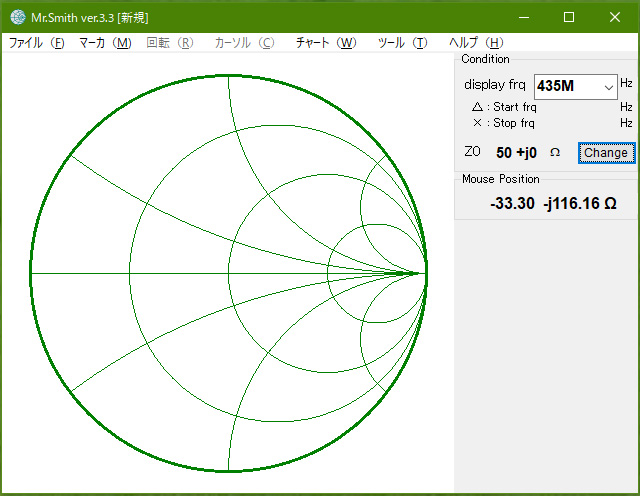The height and width of the screenshot is (496, 640).
Task: Click the Condition group heading
Action: (485, 59)
